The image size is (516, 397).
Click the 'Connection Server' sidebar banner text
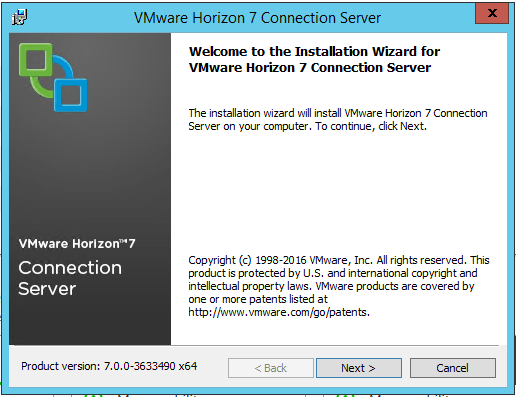pyautogui.click(x=70, y=278)
